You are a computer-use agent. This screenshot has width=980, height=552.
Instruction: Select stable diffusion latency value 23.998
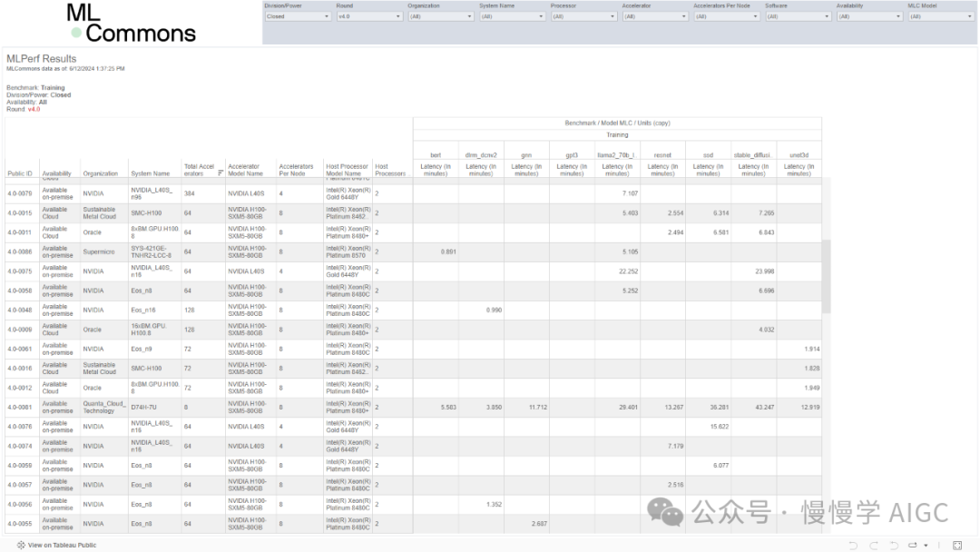tap(764, 271)
